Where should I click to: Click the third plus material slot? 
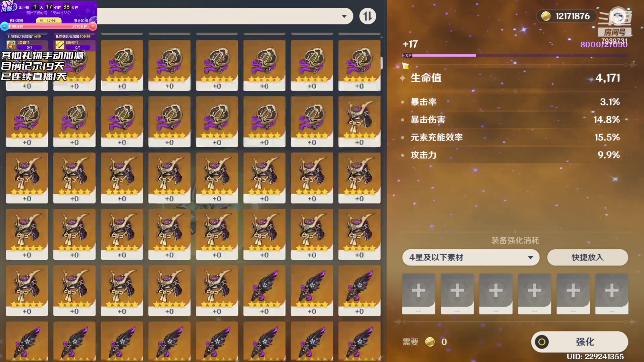[496, 294]
